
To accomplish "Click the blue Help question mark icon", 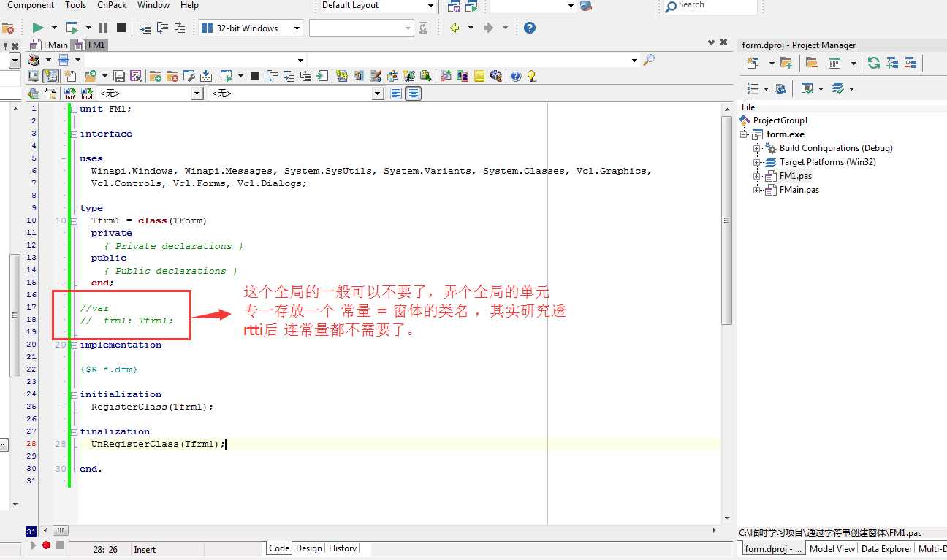I will (x=530, y=28).
